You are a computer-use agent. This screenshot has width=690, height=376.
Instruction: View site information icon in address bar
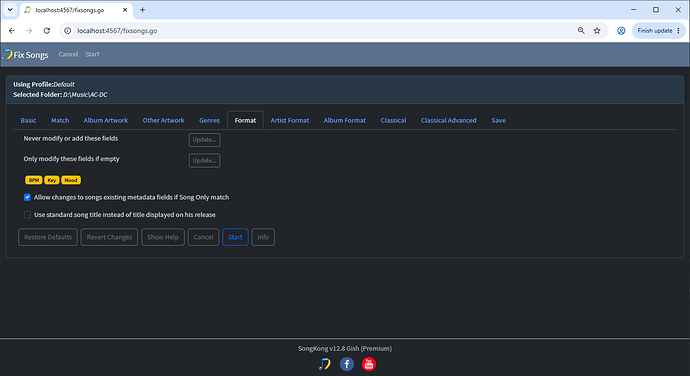(x=67, y=31)
